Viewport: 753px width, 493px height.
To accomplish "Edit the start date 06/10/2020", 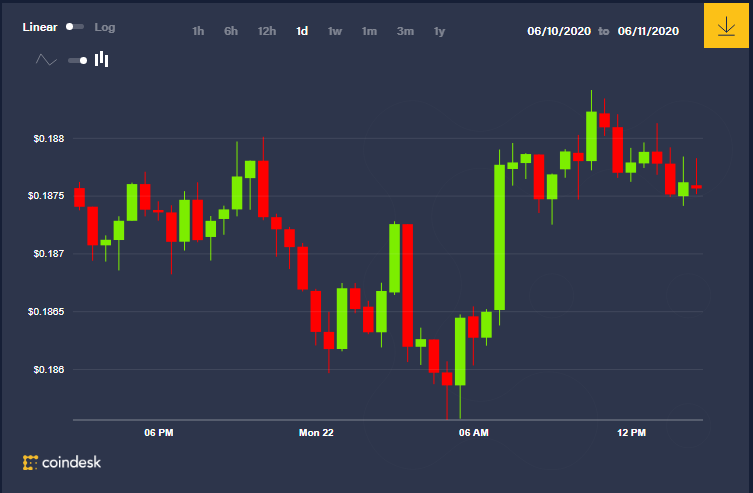I will 559,31.
